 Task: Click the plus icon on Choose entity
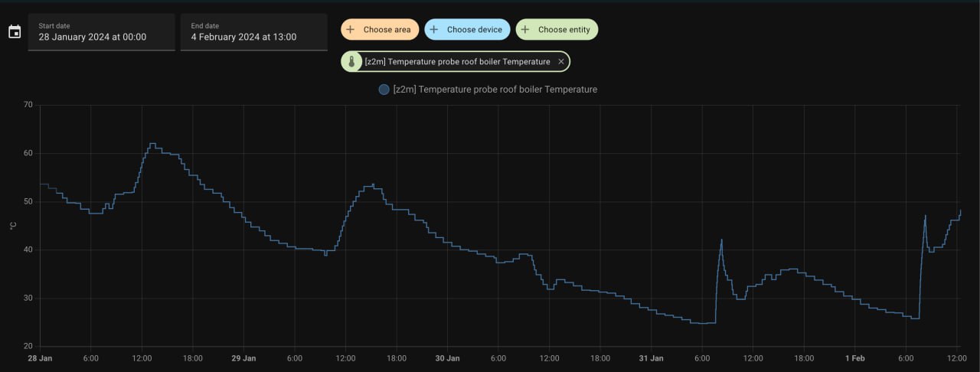[525, 30]
